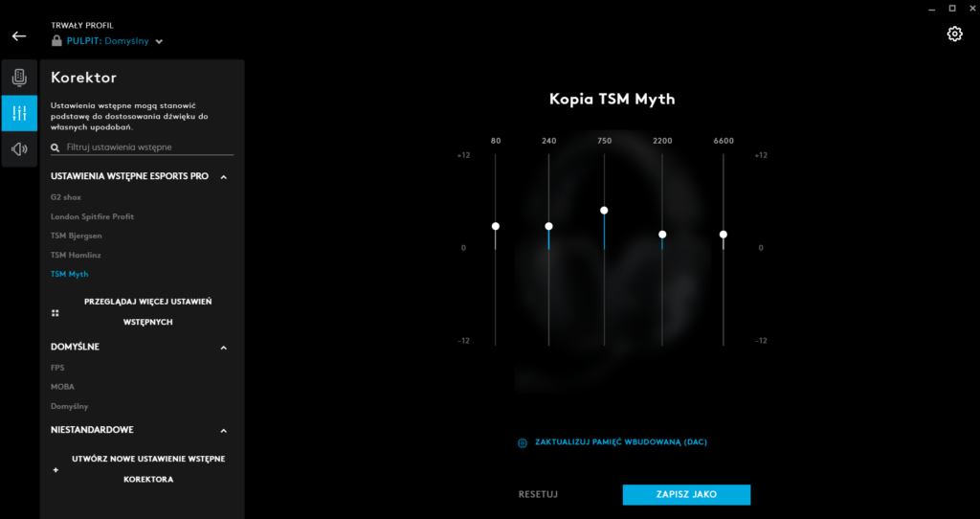The image size is (980, 519).
Task: Open the settings gear icon
Action: pos(954,34)
